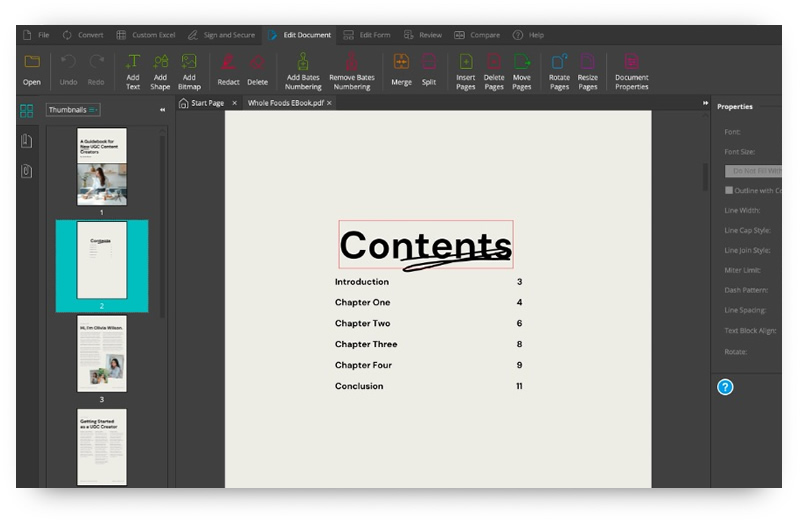Collapse the thumbnails panel arrows
The height and width of the screenshot is (523, 800).
(162, 110)
